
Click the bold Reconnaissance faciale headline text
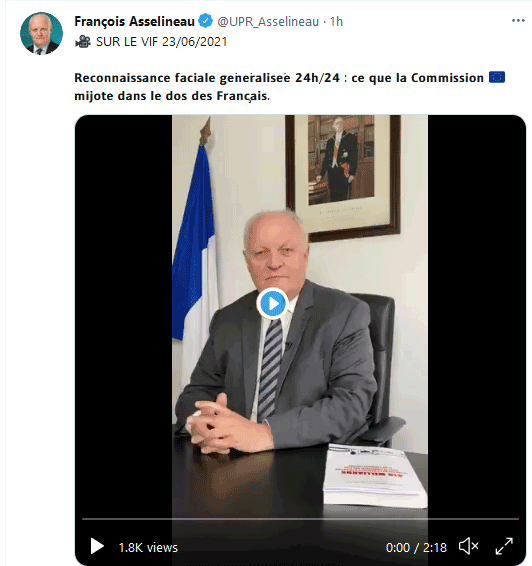tap(289, 87)
